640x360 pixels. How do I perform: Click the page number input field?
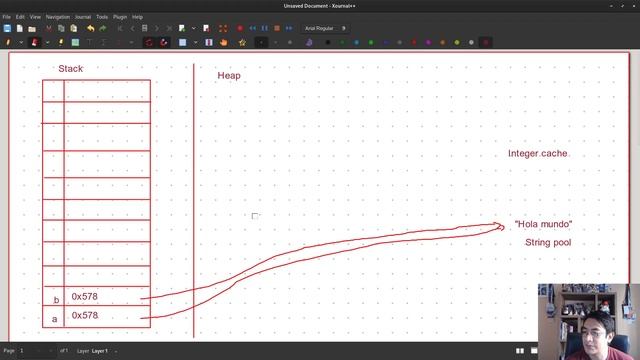[37, 351]
